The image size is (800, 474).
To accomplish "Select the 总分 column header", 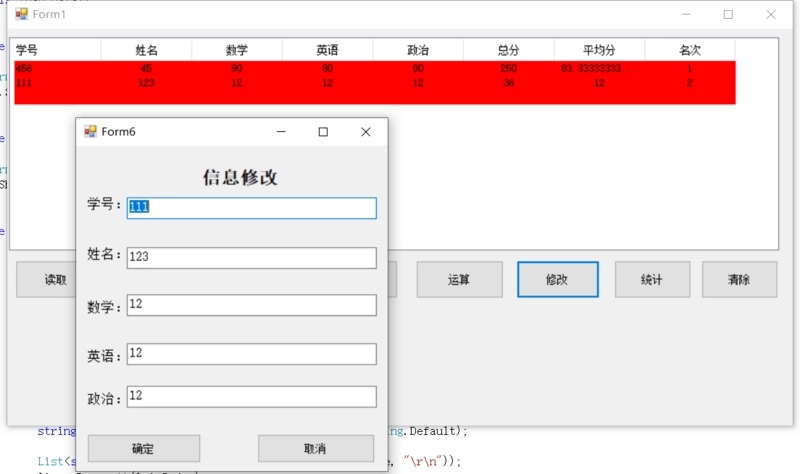I will click(509, 50).
